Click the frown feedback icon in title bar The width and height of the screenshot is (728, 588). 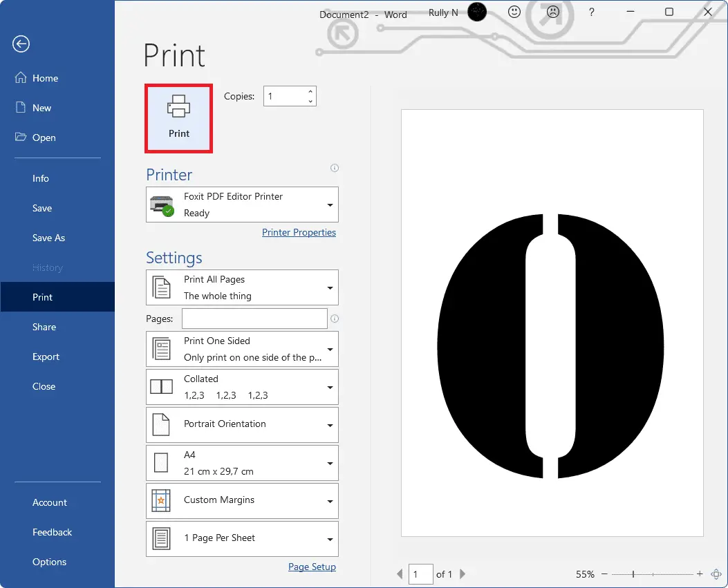pos(552,12)
